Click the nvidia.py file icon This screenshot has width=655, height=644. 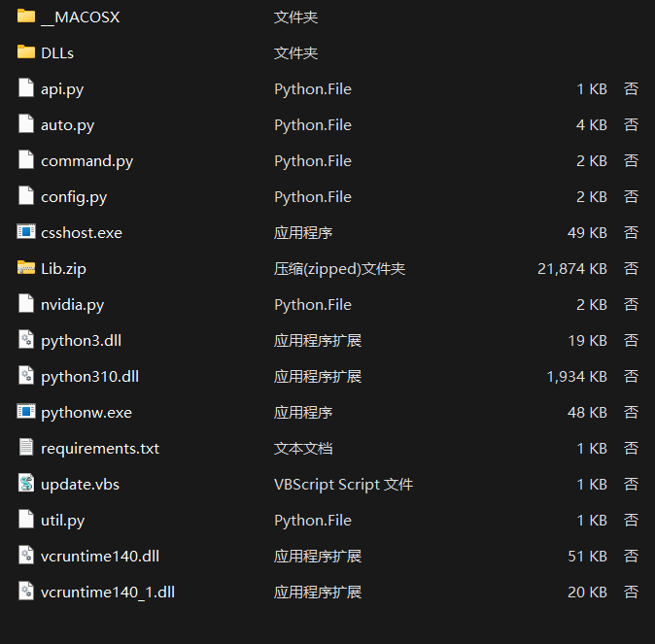point(26,304)
